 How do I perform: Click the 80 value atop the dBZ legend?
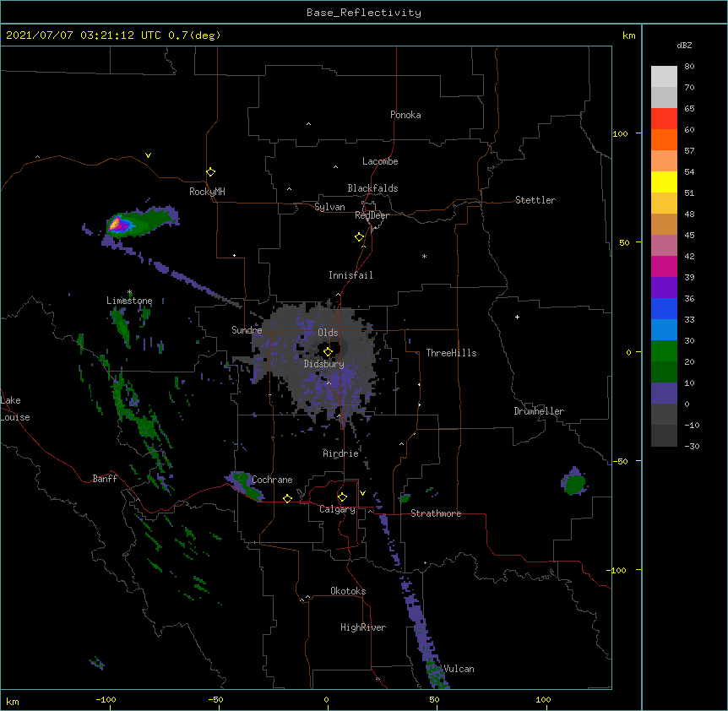(689, 67)
